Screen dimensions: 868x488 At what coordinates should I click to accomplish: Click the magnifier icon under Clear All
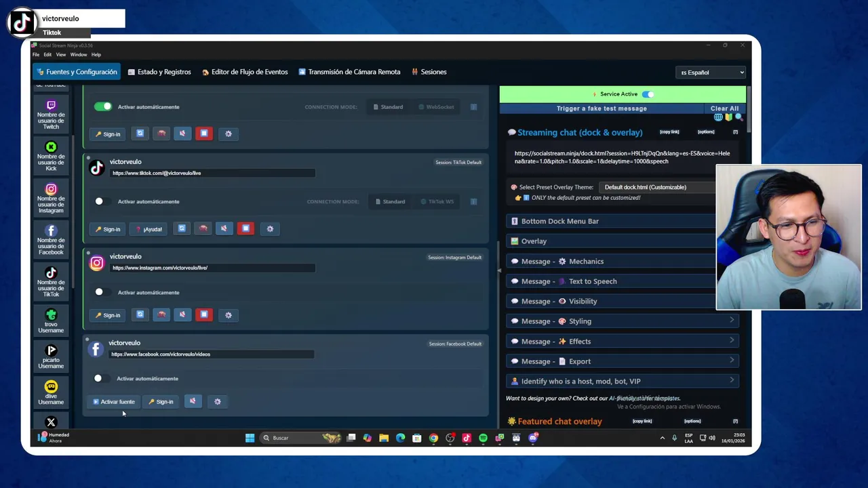tap(738, 117)
